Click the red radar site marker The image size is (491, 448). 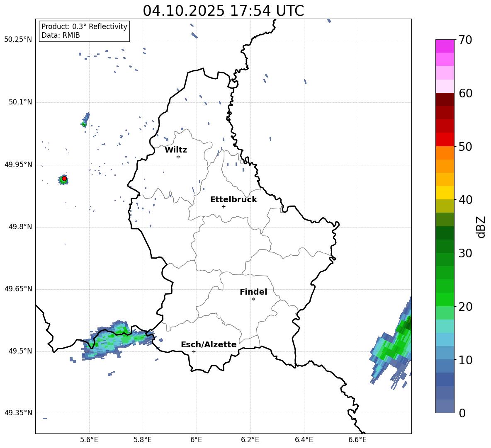coord(64,179)
